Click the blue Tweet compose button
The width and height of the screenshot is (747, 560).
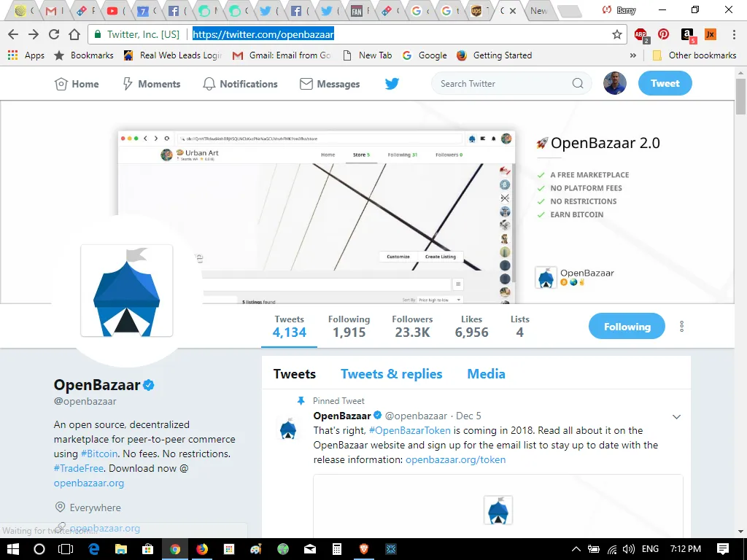click(x=665, y=83)
